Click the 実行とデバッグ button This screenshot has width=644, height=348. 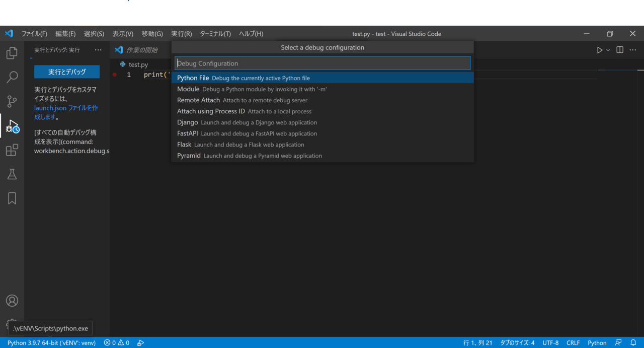click(67, 72)
